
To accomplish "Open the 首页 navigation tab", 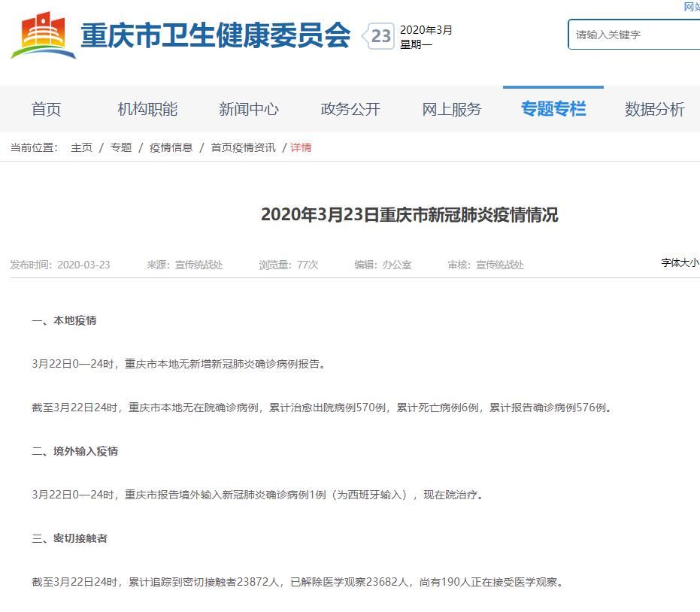I will 46,109.
